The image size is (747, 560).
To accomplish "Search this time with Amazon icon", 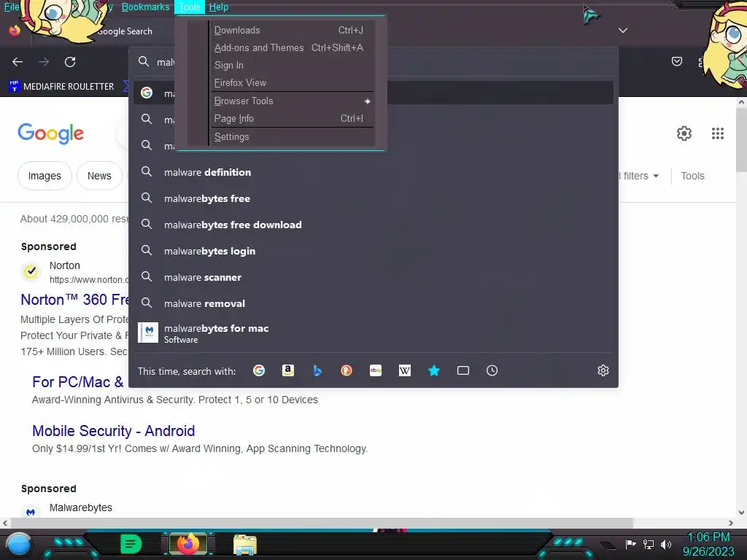I will (x=287, y=370).
